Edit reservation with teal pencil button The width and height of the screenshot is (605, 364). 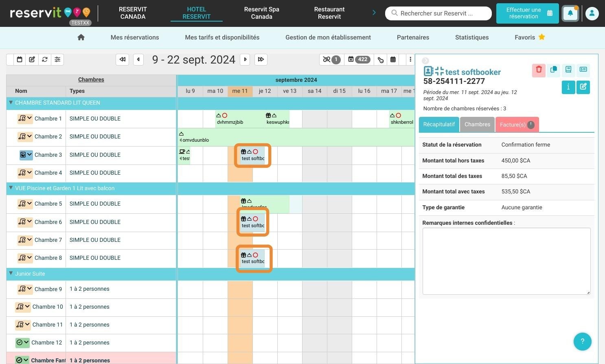click(583, 87)
